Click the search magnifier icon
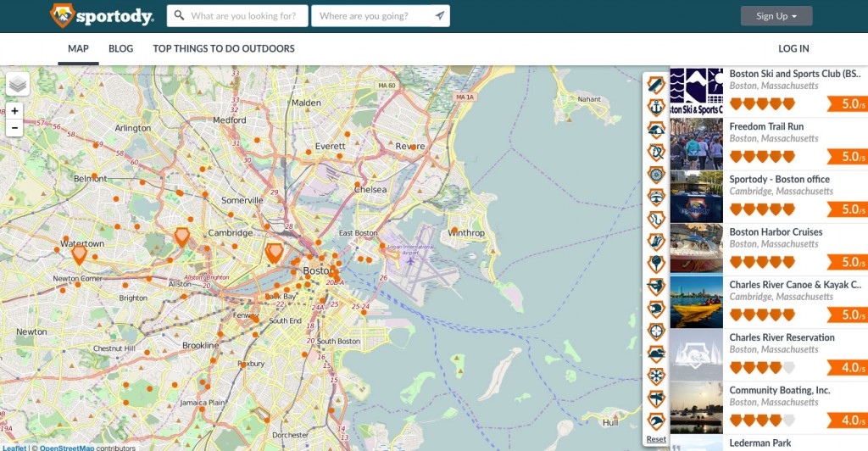The height and width of the screenshot is (451, 868). pos(179,15)
